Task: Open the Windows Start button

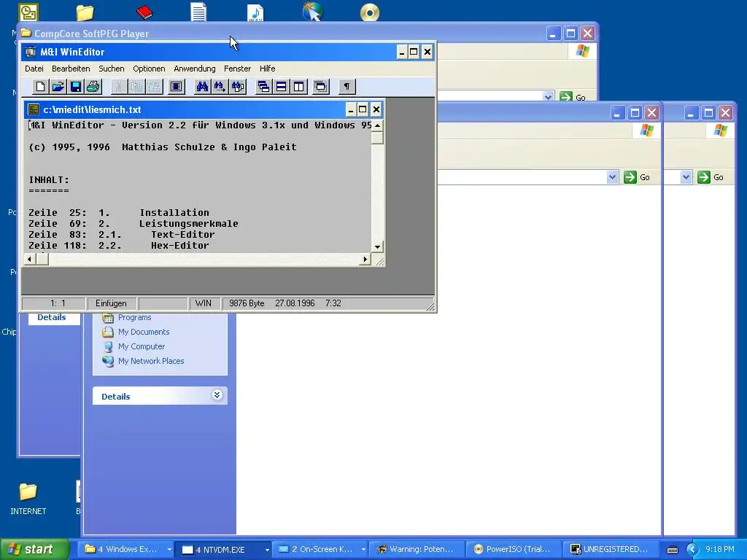Action: [x=34, y=549]
